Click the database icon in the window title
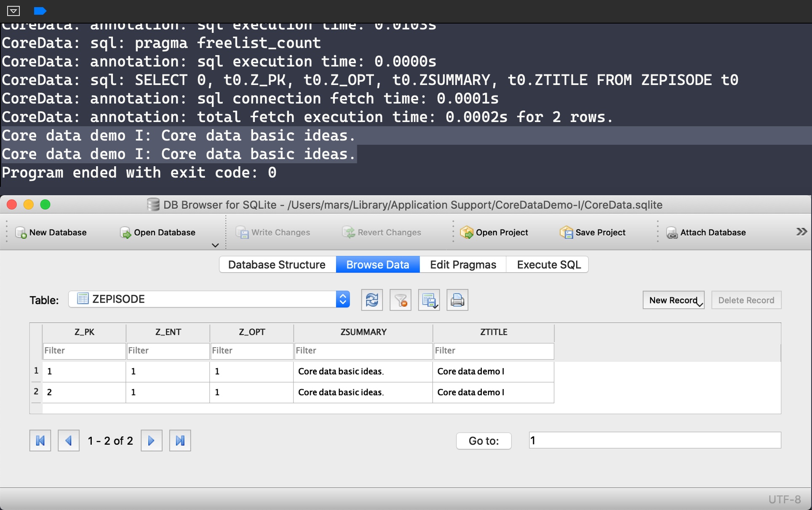 (153, 205)
